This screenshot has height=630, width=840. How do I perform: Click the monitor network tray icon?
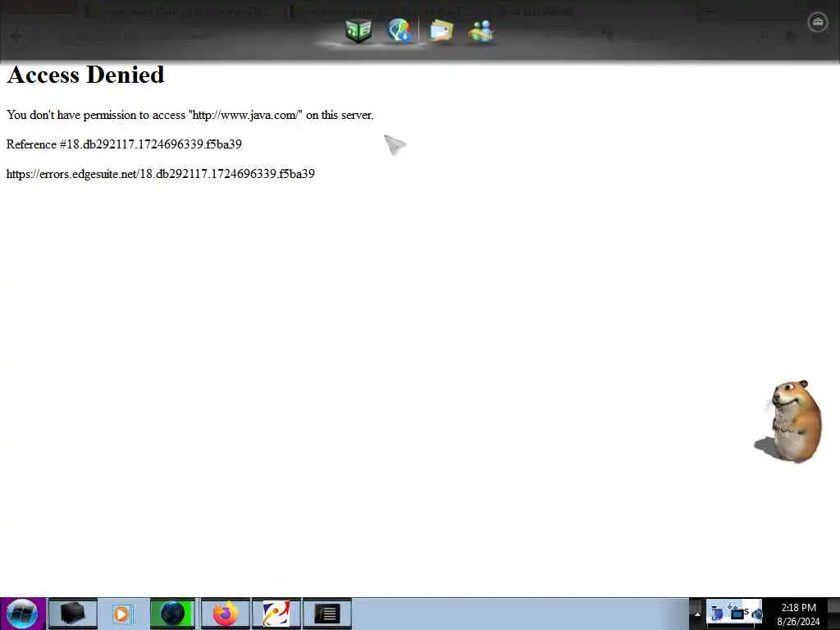tap(737, 612)
